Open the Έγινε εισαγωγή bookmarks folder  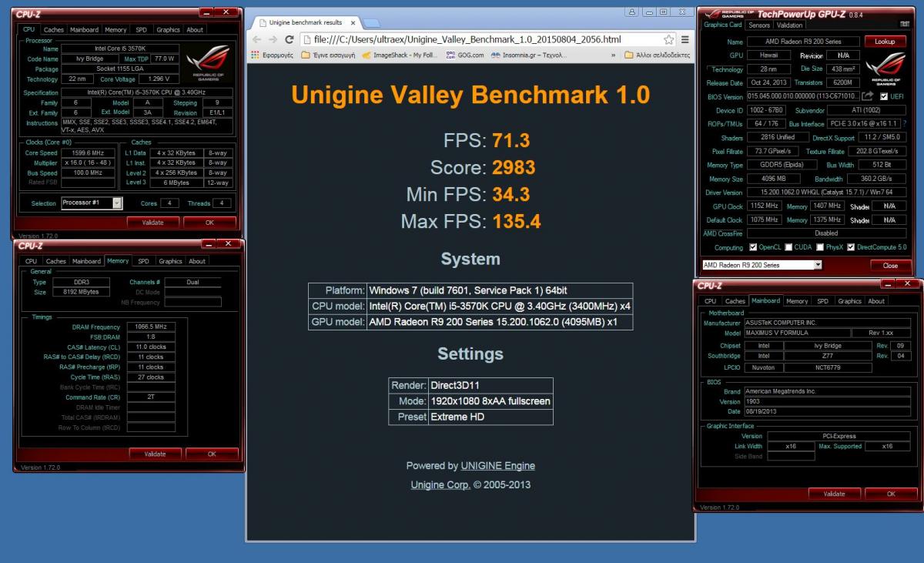pos(328,55)
